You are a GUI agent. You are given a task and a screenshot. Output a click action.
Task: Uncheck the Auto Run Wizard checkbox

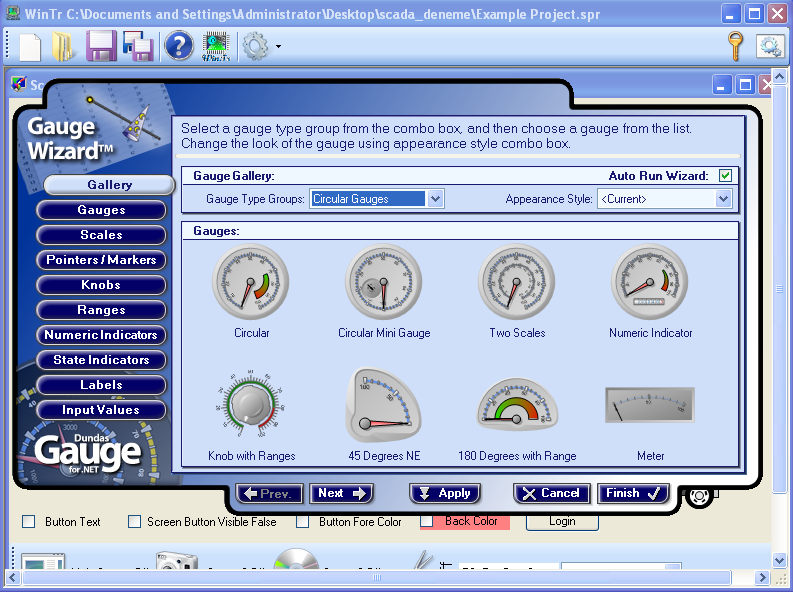coord(725,176)
